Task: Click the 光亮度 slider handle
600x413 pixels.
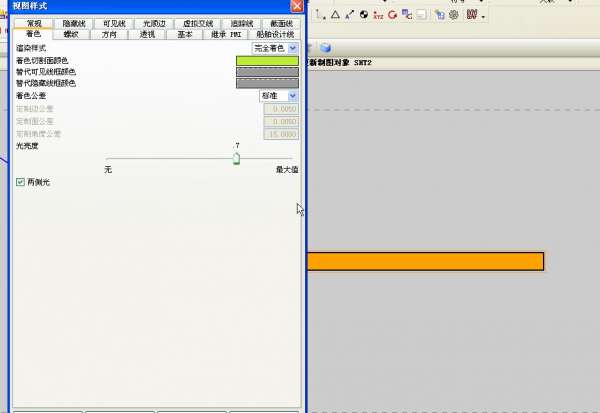Action: point(236,158)
